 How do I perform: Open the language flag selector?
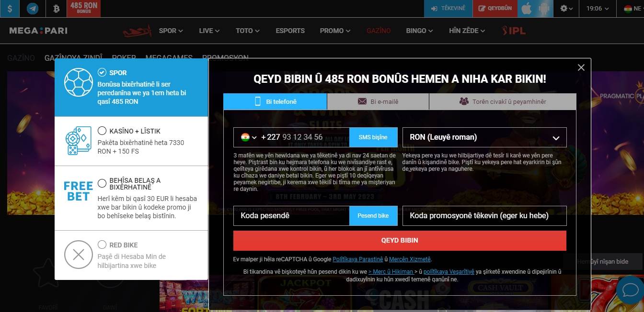click(x=632, y=9)
